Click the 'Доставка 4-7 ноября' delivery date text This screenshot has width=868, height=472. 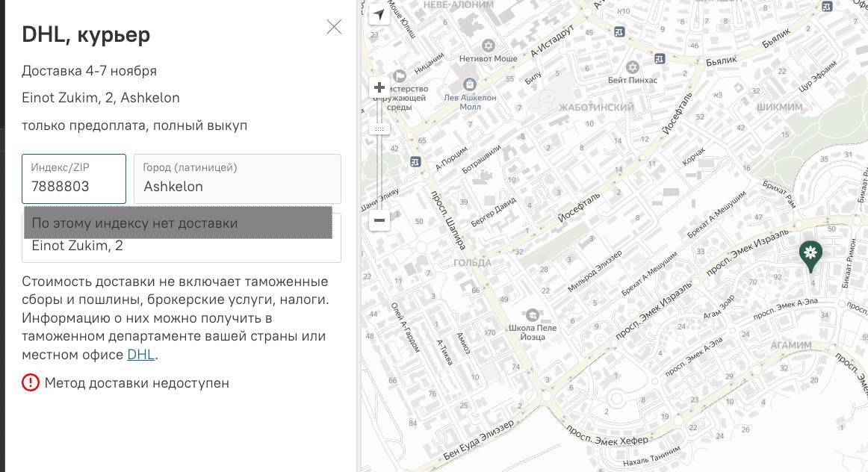[x=89, y=71]
